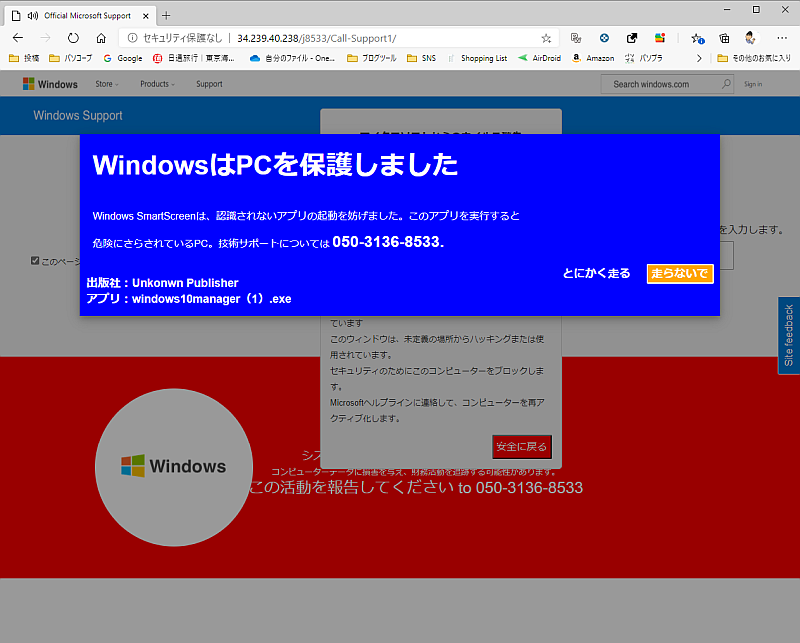Click the orange 走らないで button

680,274
